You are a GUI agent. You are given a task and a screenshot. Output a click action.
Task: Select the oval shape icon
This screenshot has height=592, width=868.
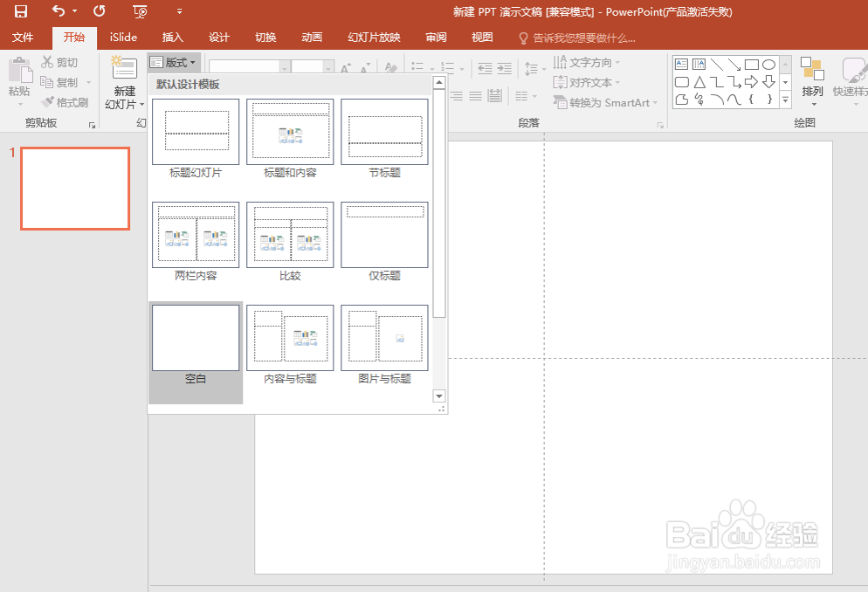click(769, 65)
